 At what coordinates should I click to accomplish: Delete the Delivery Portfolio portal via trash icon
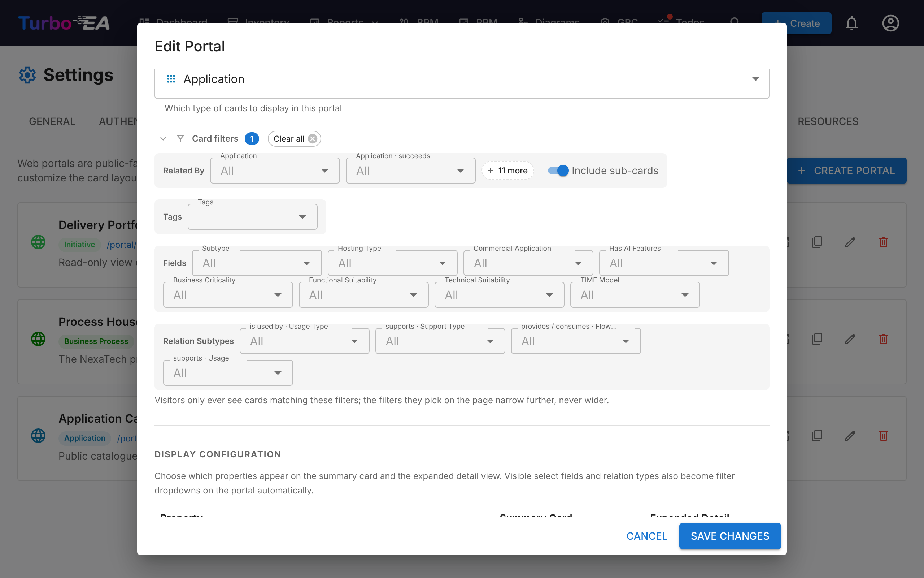[x=883, y=242]
